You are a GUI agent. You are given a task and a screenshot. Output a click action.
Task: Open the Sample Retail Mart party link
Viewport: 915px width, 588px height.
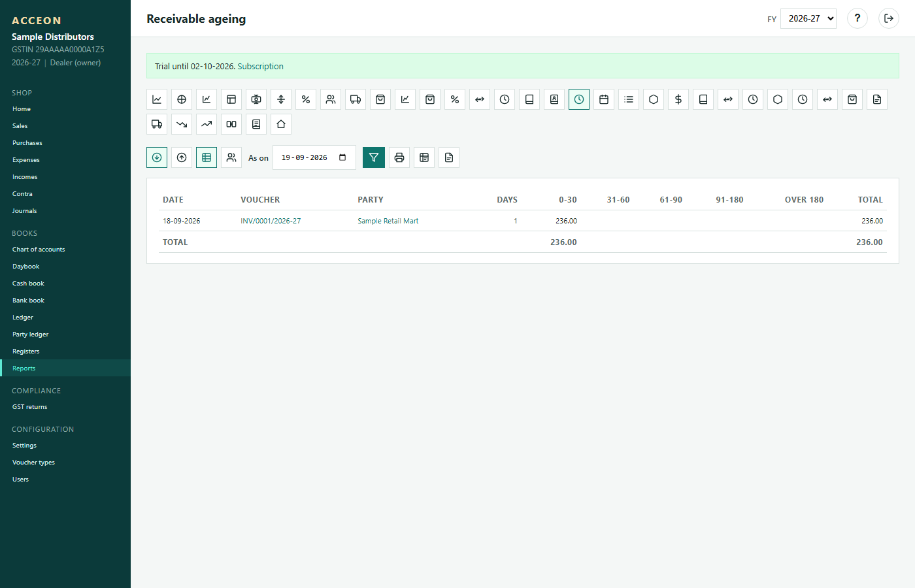coord(388,221)
